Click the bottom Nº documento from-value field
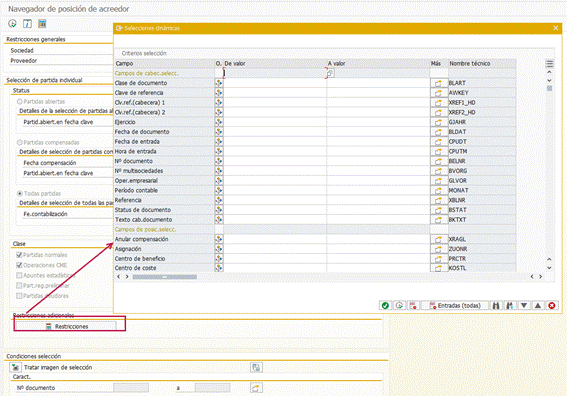 (131, 388)
